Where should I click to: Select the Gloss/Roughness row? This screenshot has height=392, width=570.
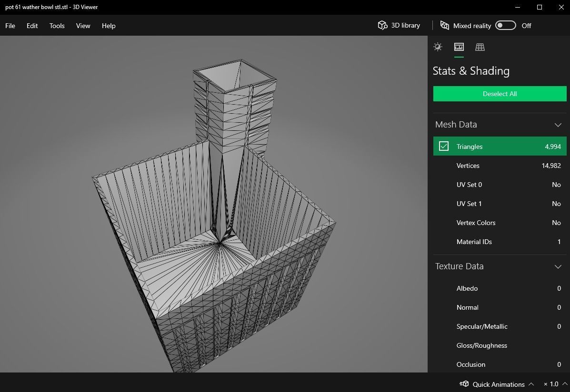500,345
